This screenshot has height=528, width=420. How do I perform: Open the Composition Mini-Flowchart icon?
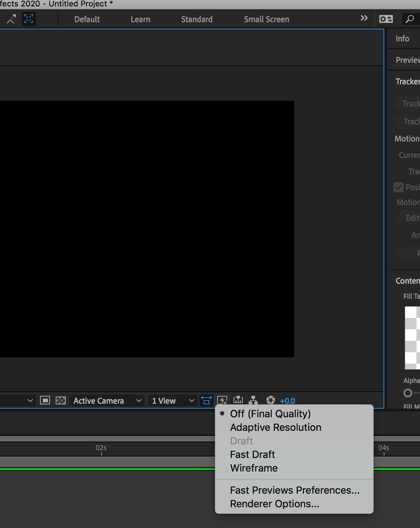[254, 400]
